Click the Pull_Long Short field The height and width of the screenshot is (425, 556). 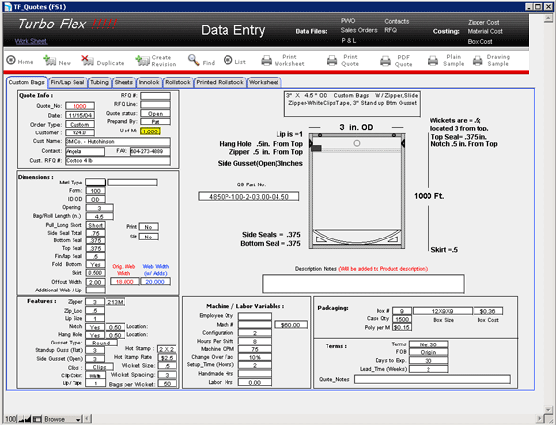(95, 225)
